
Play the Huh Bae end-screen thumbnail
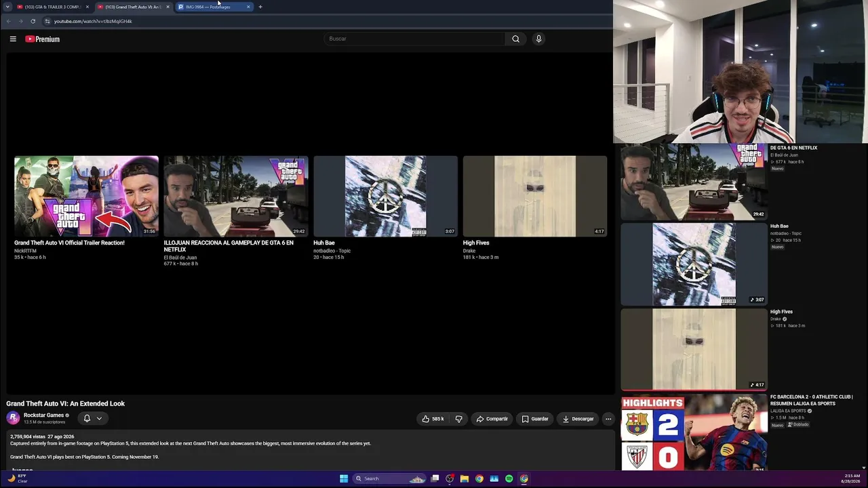[x=385, y=196]
